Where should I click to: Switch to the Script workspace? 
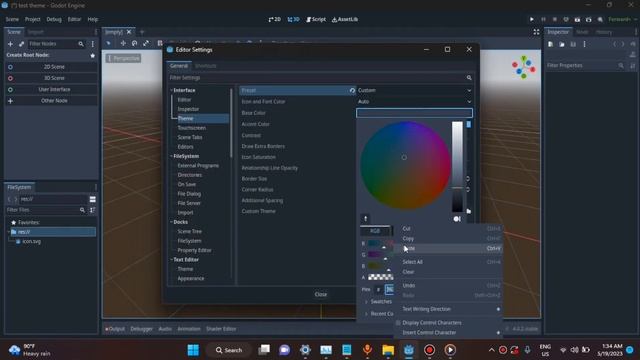[316, 19]
